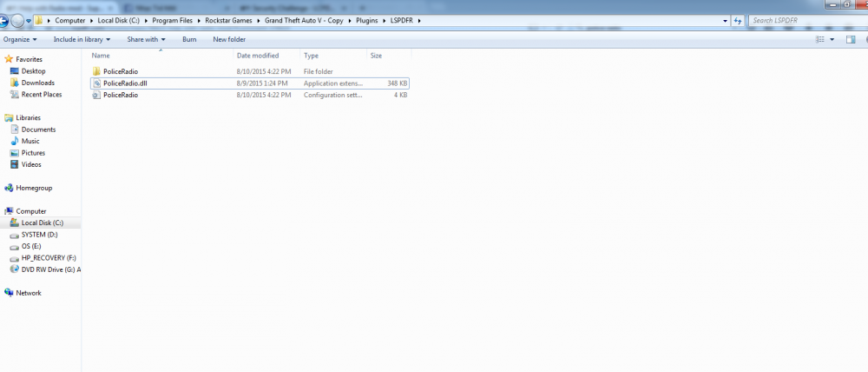
Task: Select Homegroup in navigation pane
Action: (x=34, y=188)
